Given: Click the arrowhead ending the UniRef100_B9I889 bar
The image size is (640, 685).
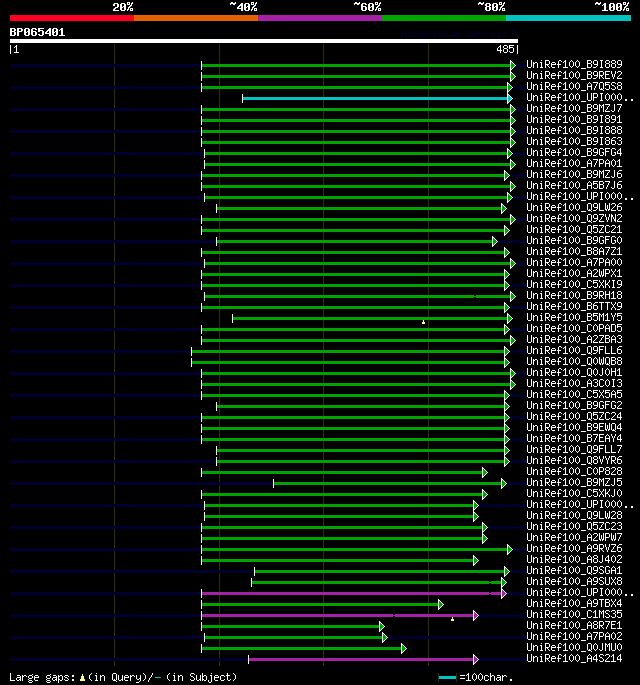Looking at the screenshot, I should [513, 66].
